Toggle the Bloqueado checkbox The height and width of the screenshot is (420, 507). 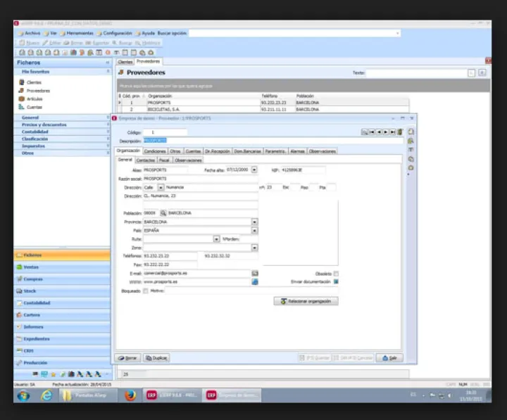point(146,291)
